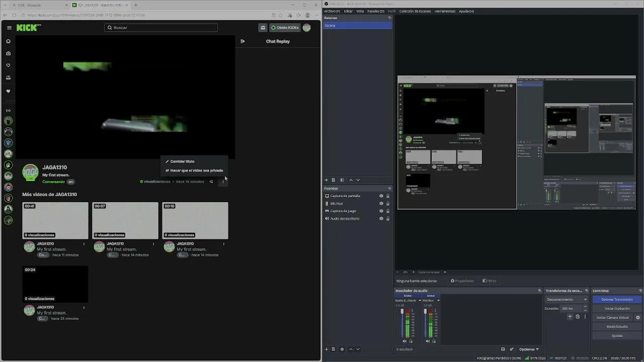Toggle visibility of the Mic/Aux source
Image resolution: width=644 pixels, height=362 pixels.
pos(381,204)
